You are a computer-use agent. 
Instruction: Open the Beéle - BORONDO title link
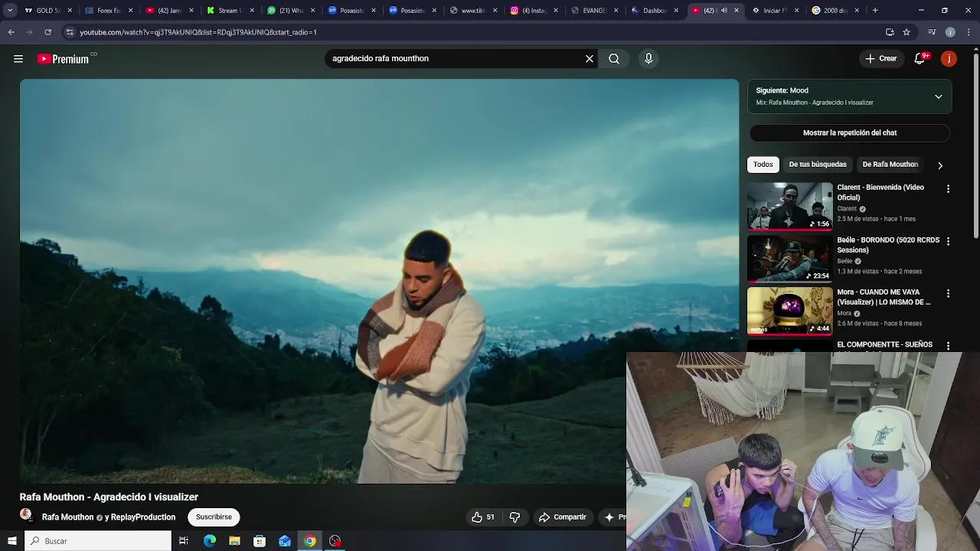coord(888,245)
